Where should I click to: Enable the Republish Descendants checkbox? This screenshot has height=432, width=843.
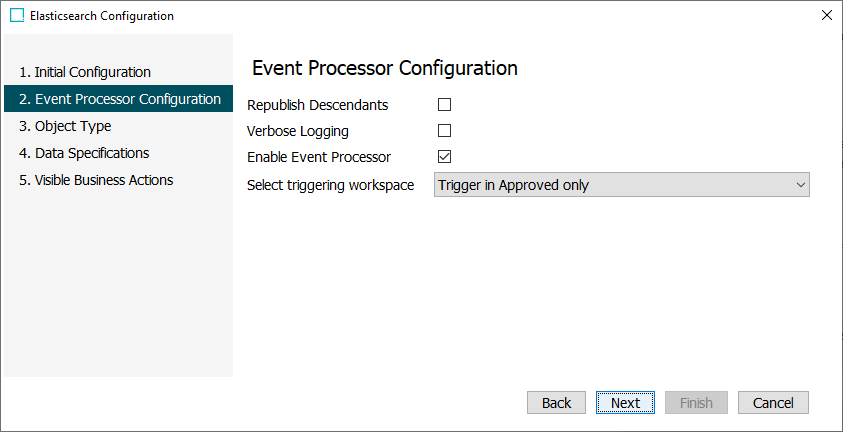[x=445, y=104]
